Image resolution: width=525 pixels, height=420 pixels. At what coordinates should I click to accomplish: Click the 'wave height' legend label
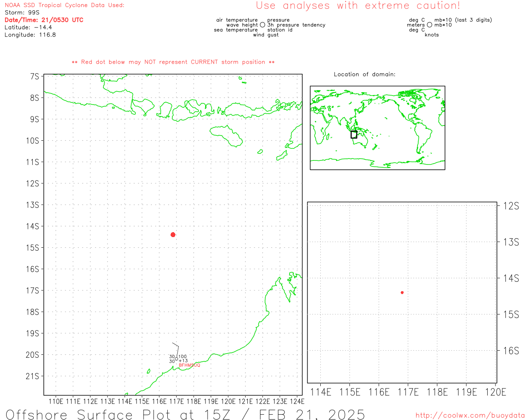click(242, 25)
